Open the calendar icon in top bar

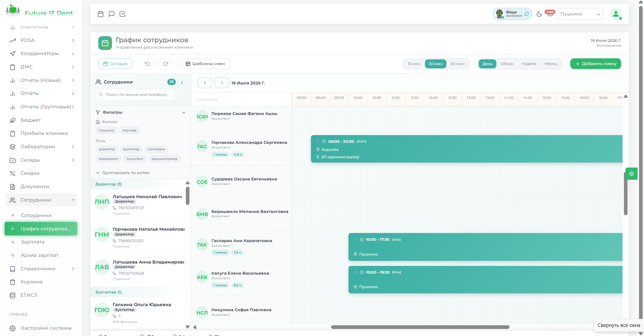[101, 14]
